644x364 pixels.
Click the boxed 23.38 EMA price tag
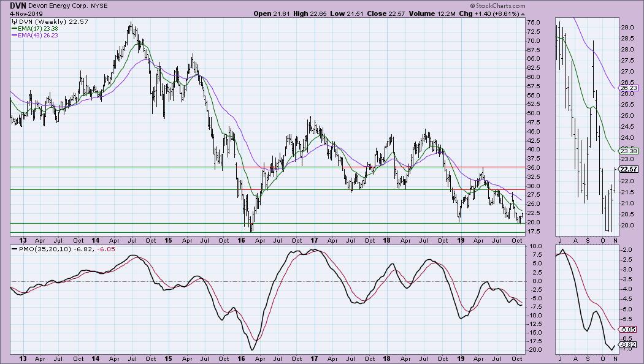click(629, 151)
